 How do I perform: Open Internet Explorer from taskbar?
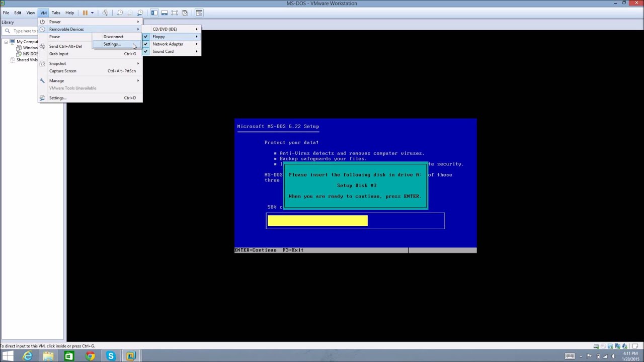[x=28, y=356]
